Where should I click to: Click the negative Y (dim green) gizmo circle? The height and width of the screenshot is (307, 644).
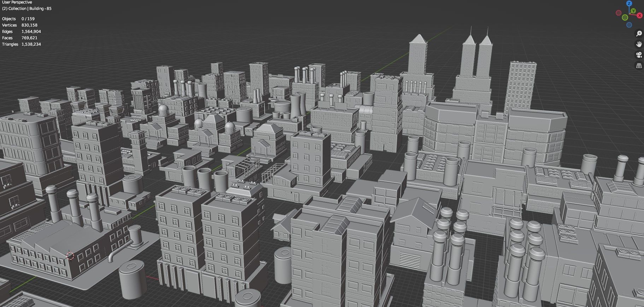coord(625,17)
